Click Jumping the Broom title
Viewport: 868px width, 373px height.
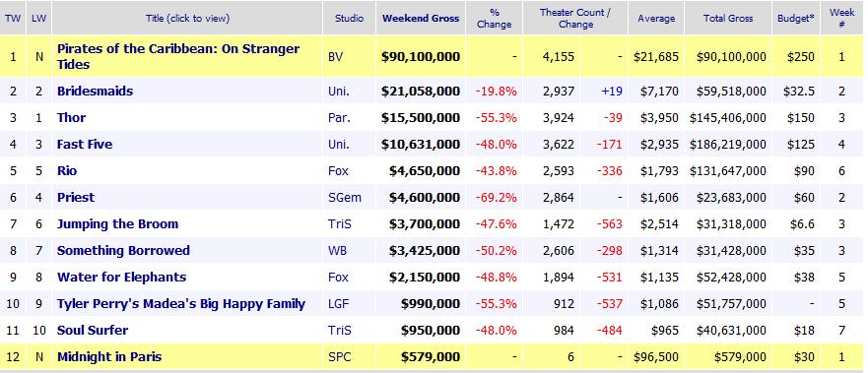tap(117, 223)
